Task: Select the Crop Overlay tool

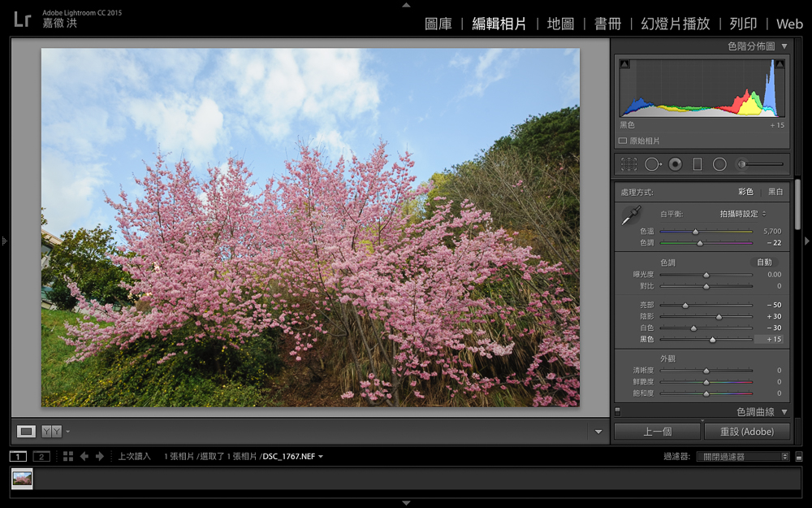Action: point(628,164)
